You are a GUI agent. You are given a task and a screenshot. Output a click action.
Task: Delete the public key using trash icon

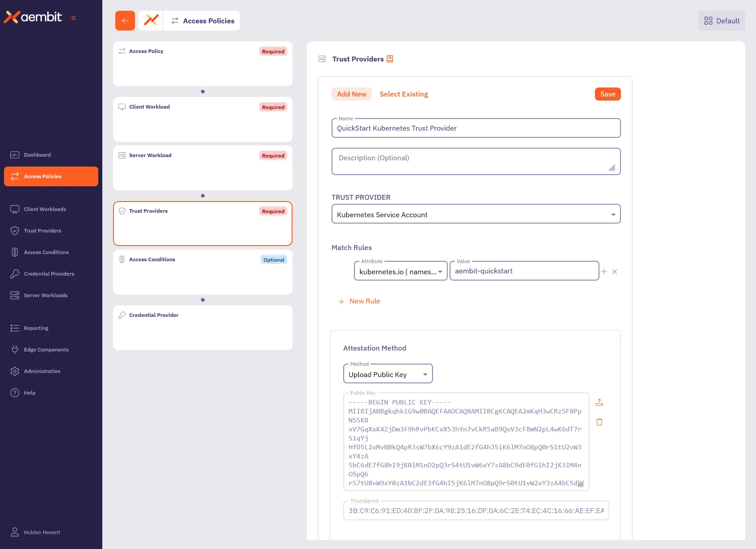[599, 422]
